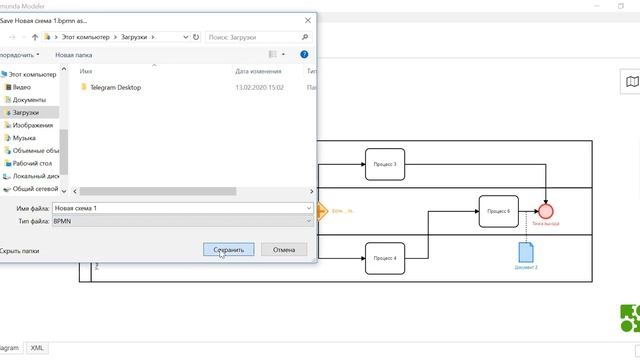The image size is (640, 360).
Task: Click the green Camunda logo icon
Action: (x=630, y=318)
